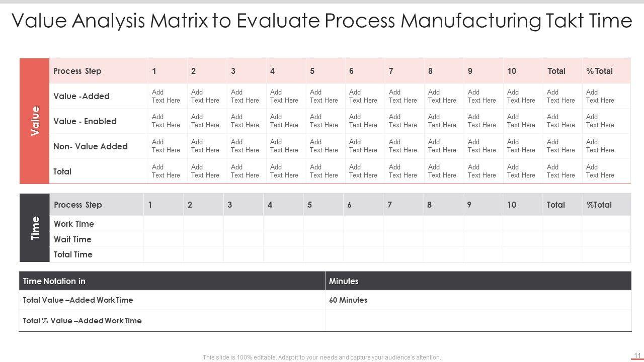
Task: Select the Non- Value Added row label
Action: (x=91, y=146)
